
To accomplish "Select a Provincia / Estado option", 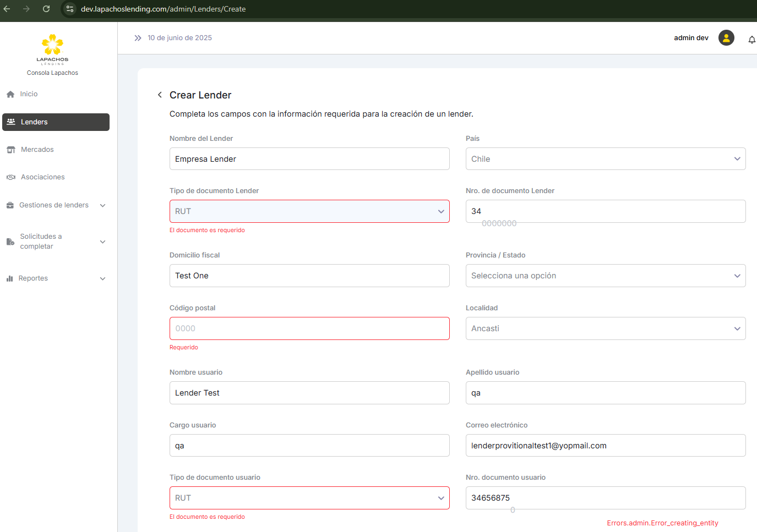I will pos(605,276).
